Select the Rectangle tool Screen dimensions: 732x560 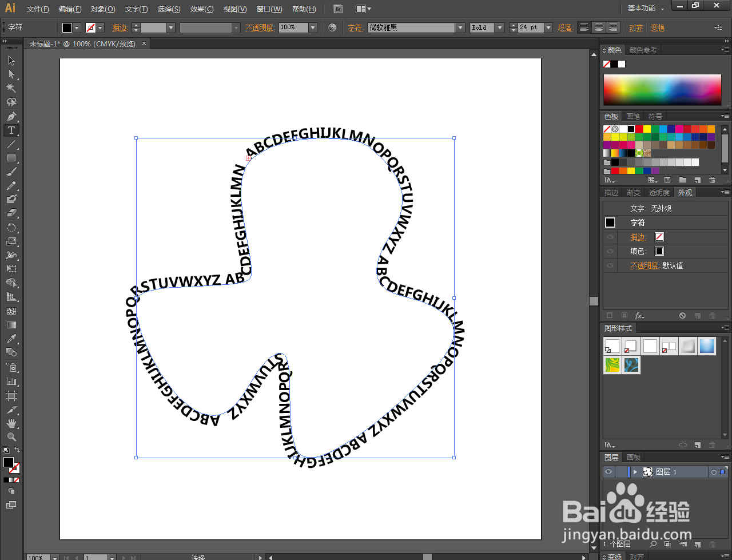[11, 158]
